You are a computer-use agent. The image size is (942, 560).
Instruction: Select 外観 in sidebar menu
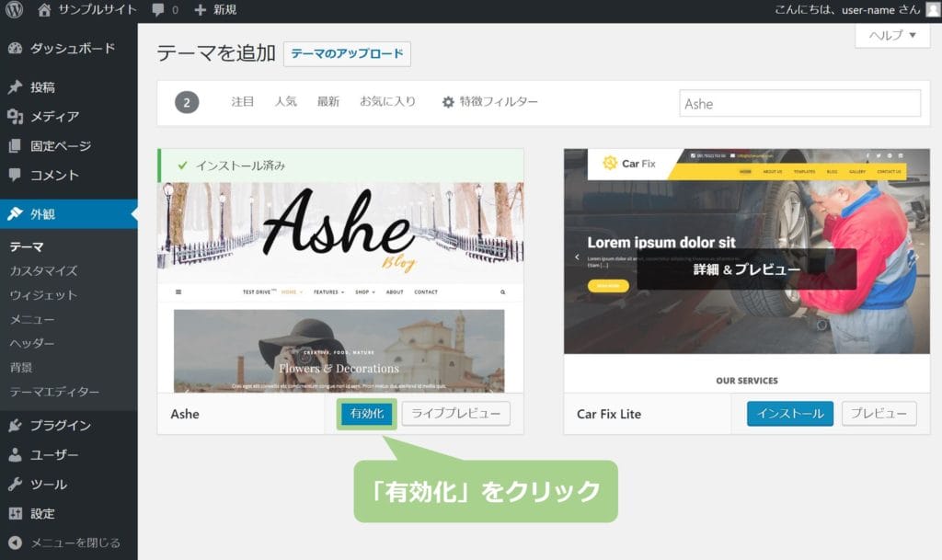click(x=68, y=213)
